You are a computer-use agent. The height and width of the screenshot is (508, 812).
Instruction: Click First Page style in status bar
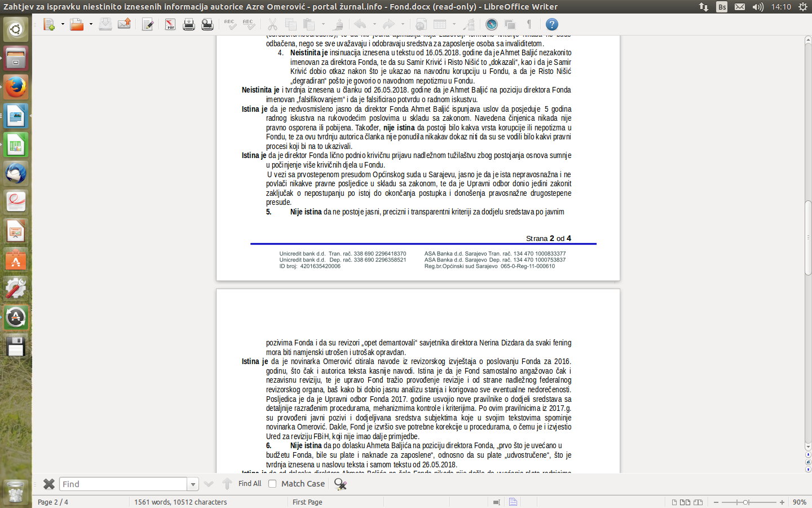pos(308,502)
